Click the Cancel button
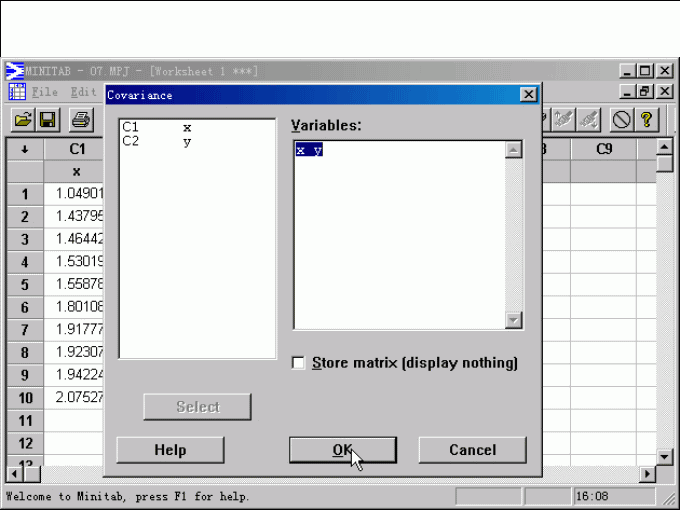Viewport: 680px width, 510px height. pos(472,450)
